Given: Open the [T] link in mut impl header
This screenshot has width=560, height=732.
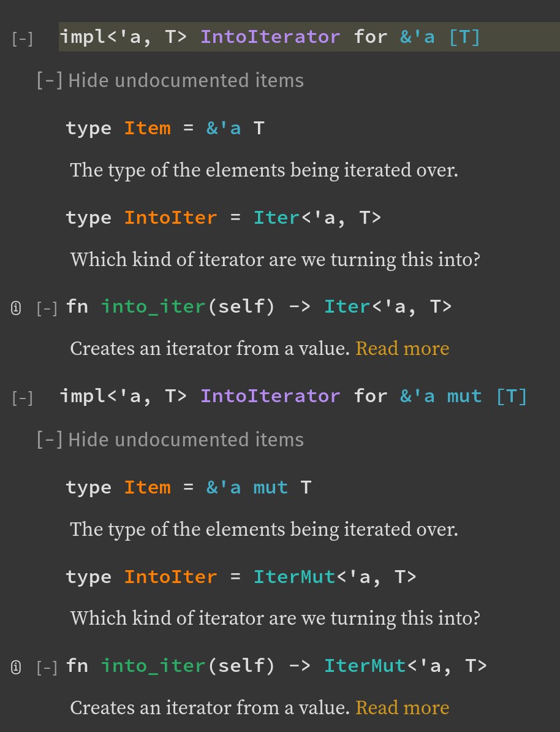Looking at the screenshot, I should tap(512, 395).
